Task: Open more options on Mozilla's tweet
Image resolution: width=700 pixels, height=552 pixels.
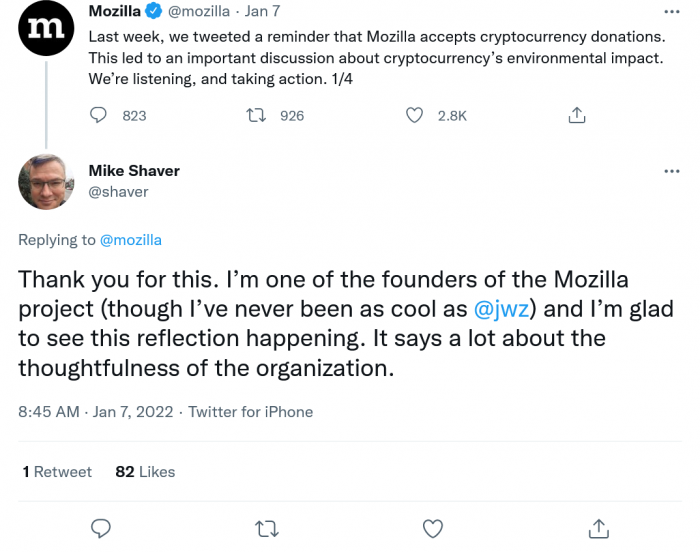Action: (672, 12)
